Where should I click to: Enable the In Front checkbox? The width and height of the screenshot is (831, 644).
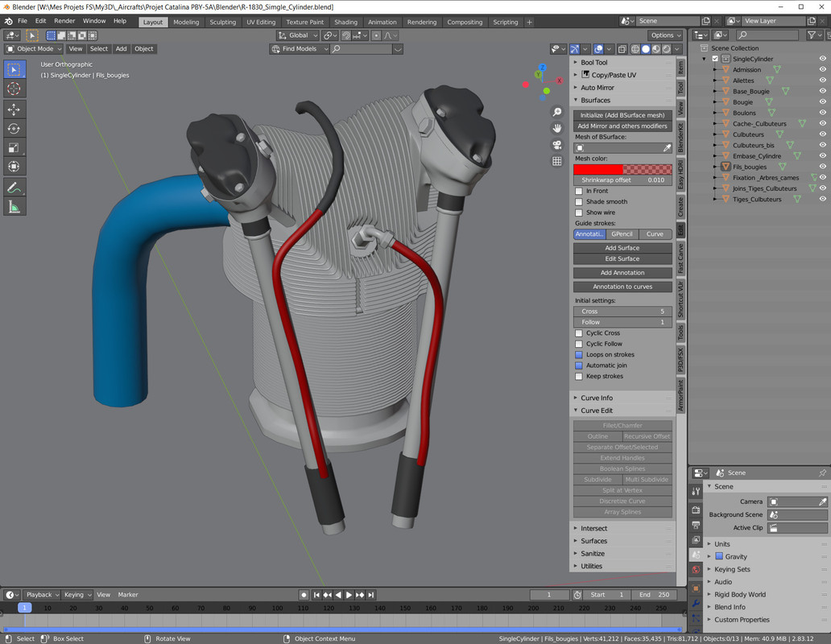click(x=579, y=191)
